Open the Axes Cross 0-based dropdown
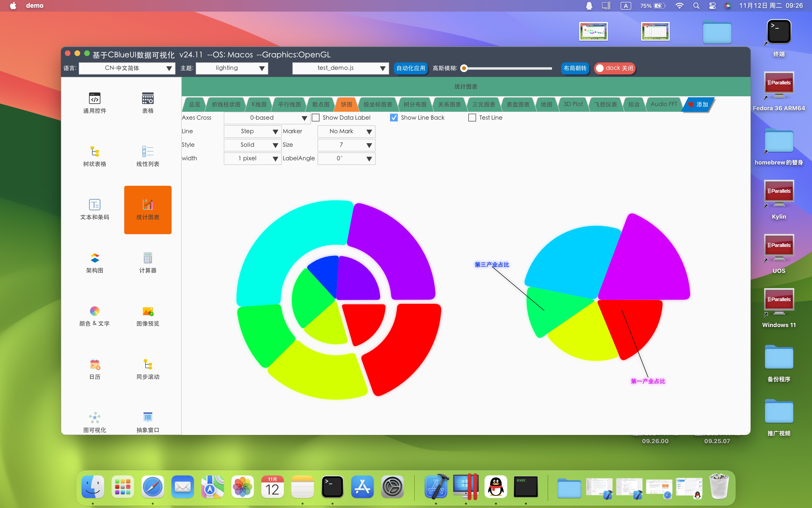The width and height of the screenshot is (812, 508). pos(267,118)
